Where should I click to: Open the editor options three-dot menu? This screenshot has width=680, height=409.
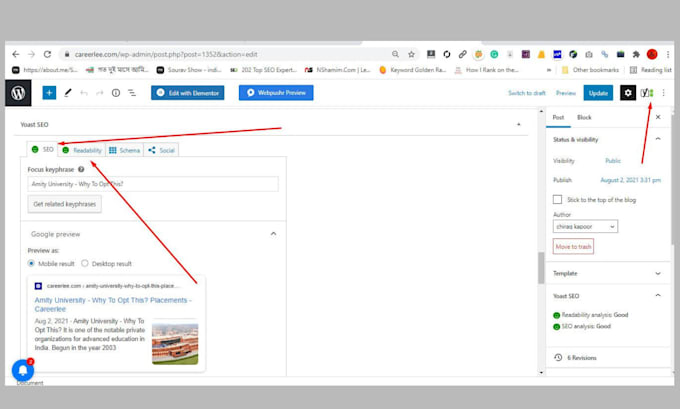(664, 93)
